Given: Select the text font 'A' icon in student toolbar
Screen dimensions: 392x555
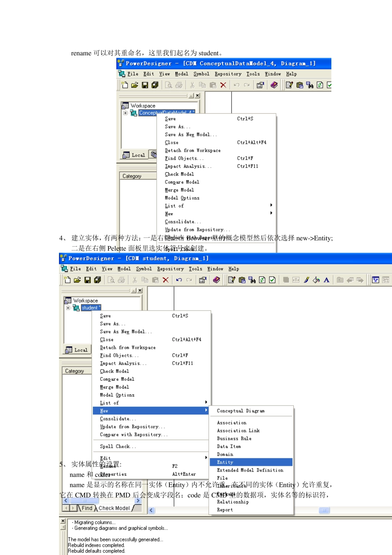Looking at the screenshot, I should click(326, 280).
